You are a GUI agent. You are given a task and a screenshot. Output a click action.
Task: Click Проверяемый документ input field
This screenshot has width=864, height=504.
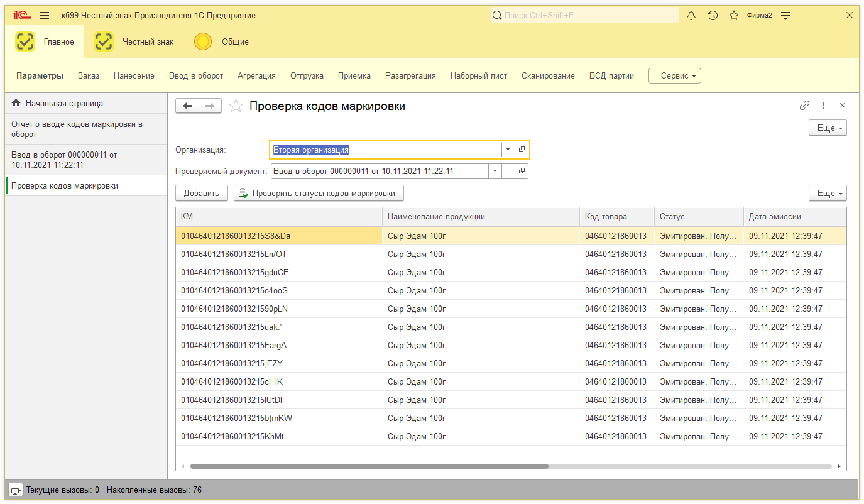pos(379,171)
